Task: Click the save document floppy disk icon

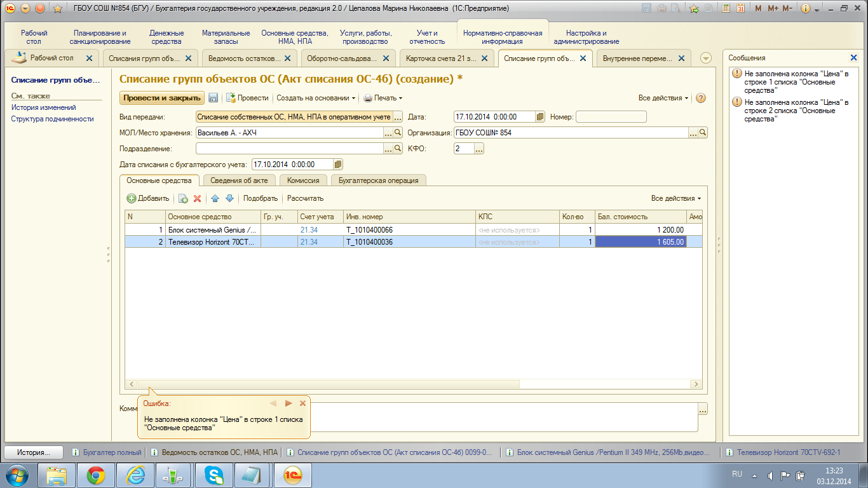Action: coord(214,98)
